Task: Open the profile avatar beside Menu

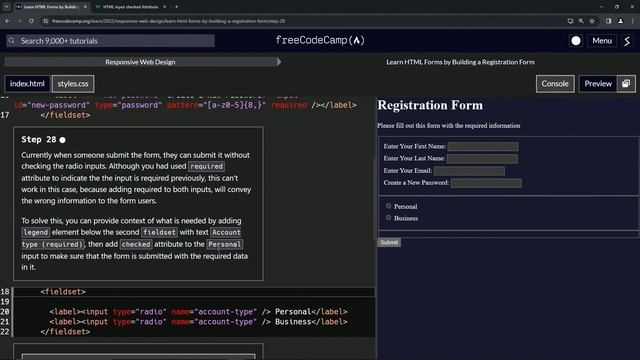Action: 628,41
